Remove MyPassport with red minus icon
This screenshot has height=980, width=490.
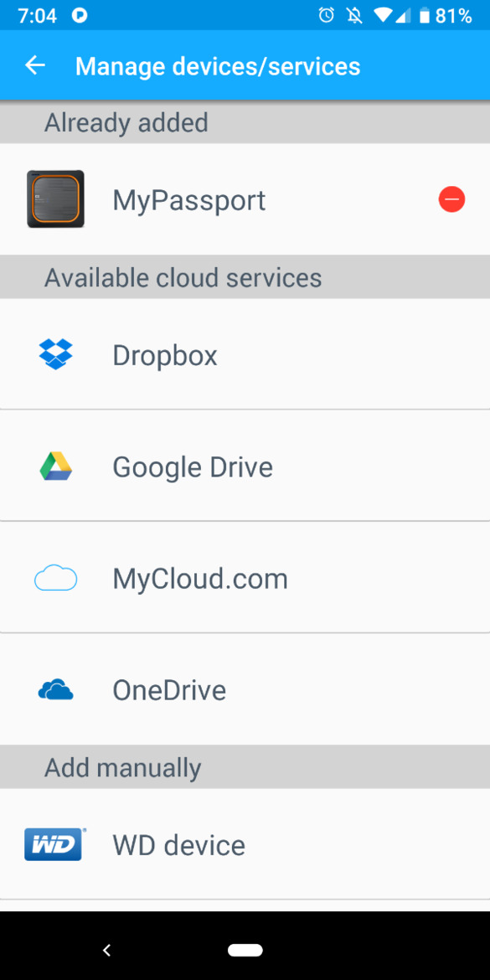451,199
